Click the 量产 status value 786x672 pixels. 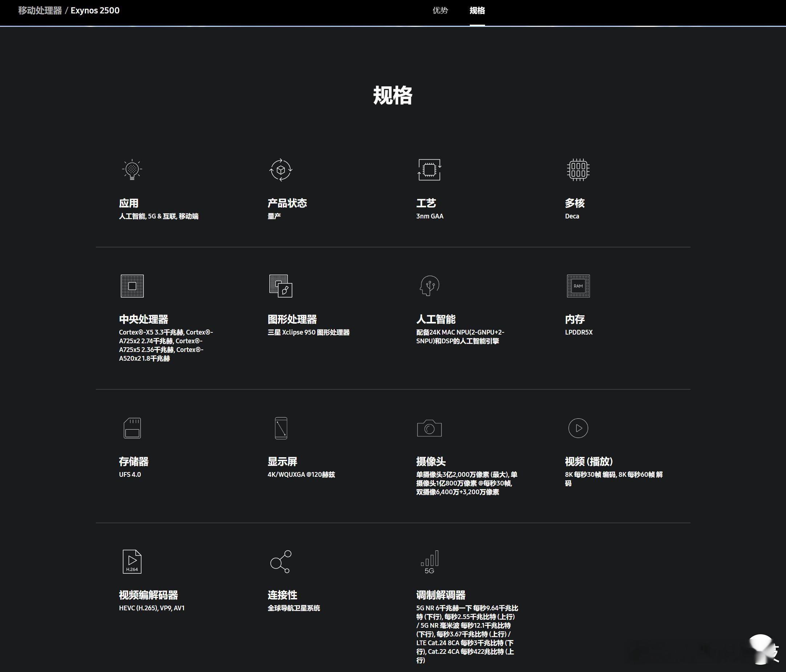(274, 216)
